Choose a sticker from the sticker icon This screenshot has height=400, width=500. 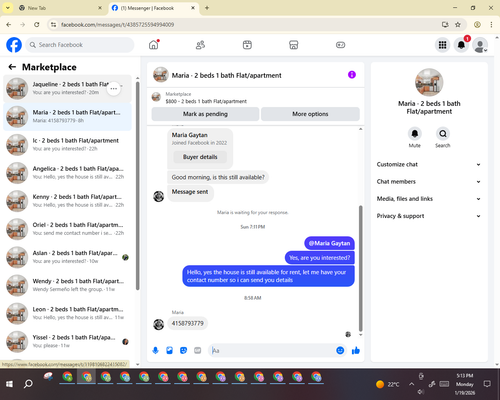point(183,350)
